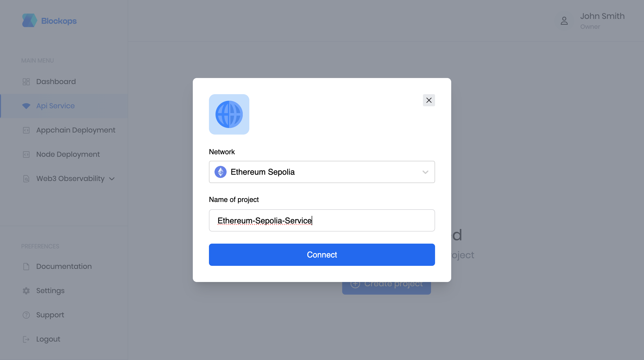Select the Ethereum Sepolia network field
Viewport: 644px width, 360px height.
tap(322, 172)
